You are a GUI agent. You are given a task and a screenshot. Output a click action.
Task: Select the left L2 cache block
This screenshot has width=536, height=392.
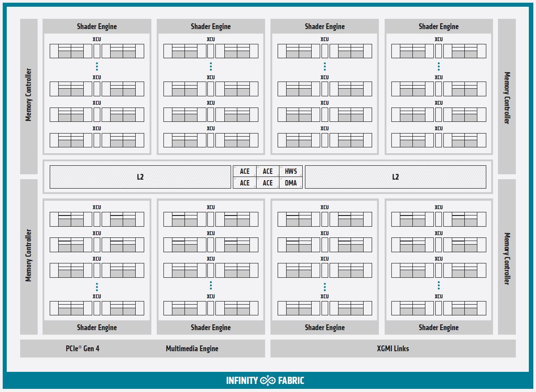click(140, 177)
